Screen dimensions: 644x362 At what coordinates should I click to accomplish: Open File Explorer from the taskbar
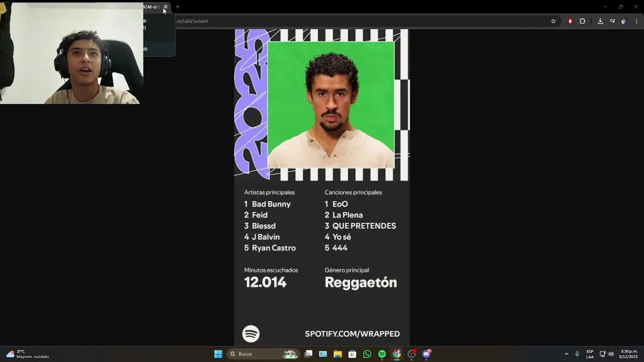(338, 354)
